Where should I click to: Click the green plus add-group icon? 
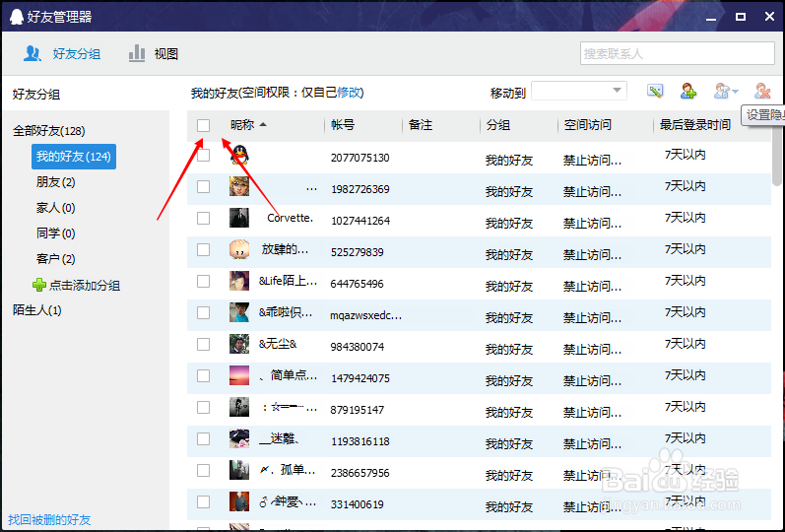coord(39,285)
